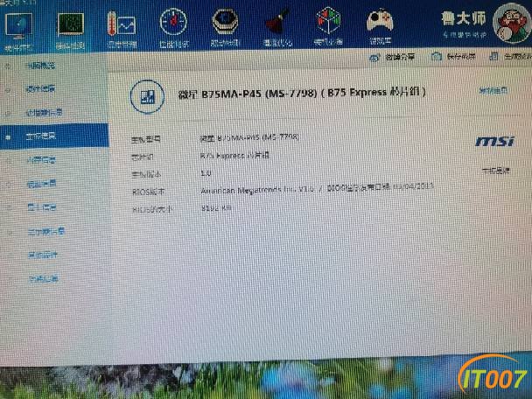Open the power estimate (功耗估算) sidebar item

tap(44, 279)
